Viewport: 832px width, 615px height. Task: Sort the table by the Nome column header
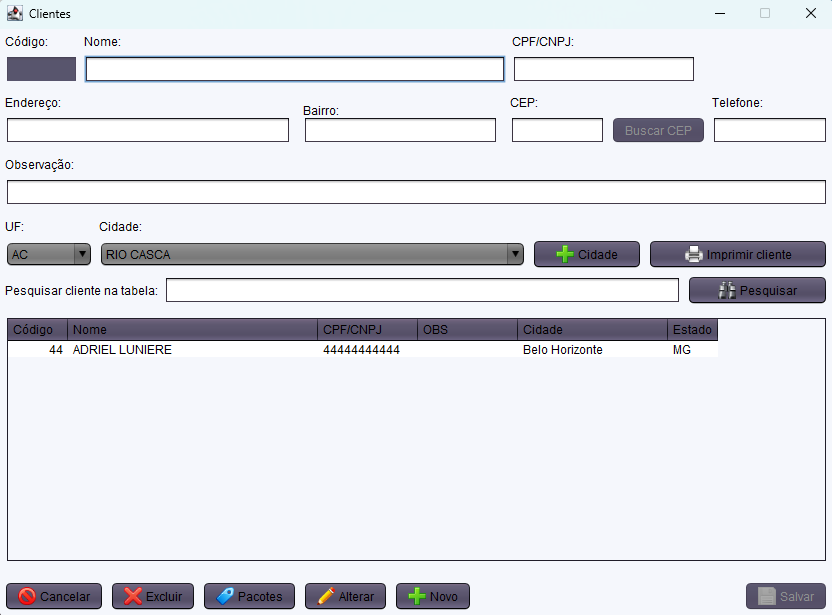point(192,330)
